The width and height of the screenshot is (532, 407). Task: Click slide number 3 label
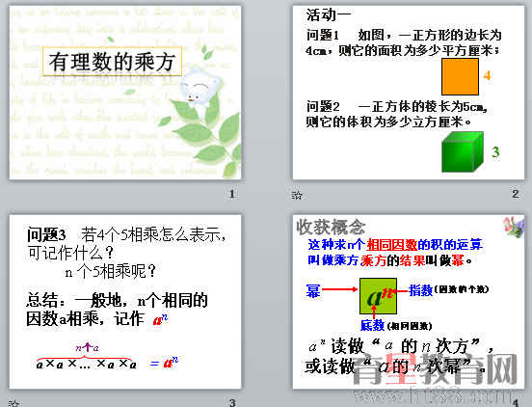click(x=232, y=403)
